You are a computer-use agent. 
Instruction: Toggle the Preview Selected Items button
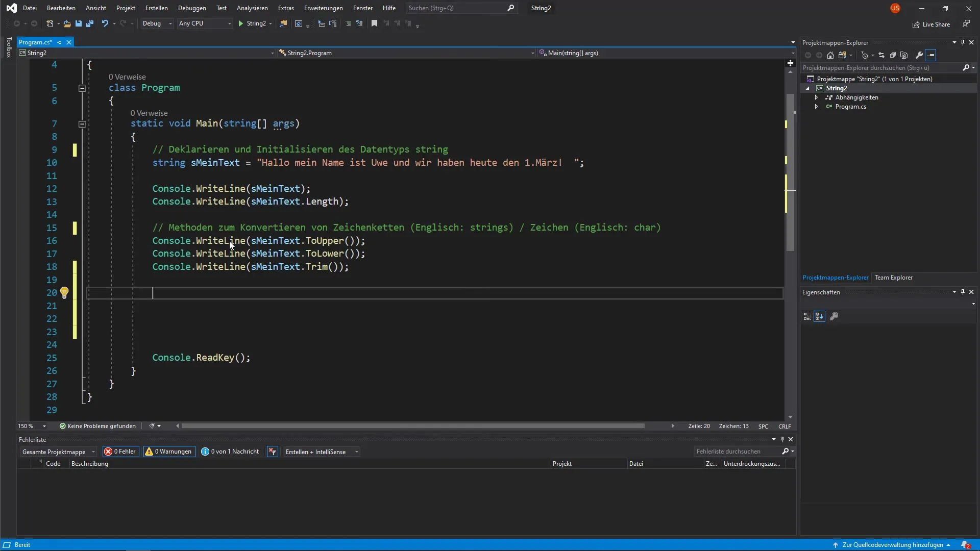(931, 55)
